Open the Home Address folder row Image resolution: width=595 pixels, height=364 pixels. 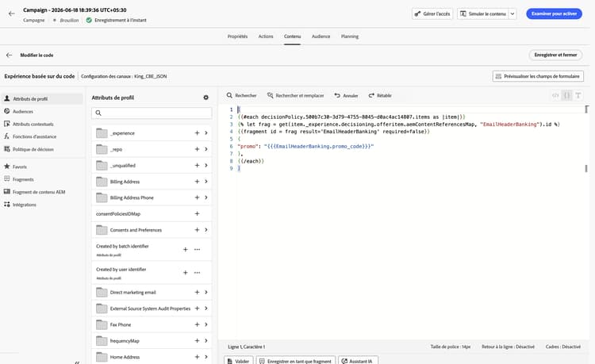tap(152, 357)
